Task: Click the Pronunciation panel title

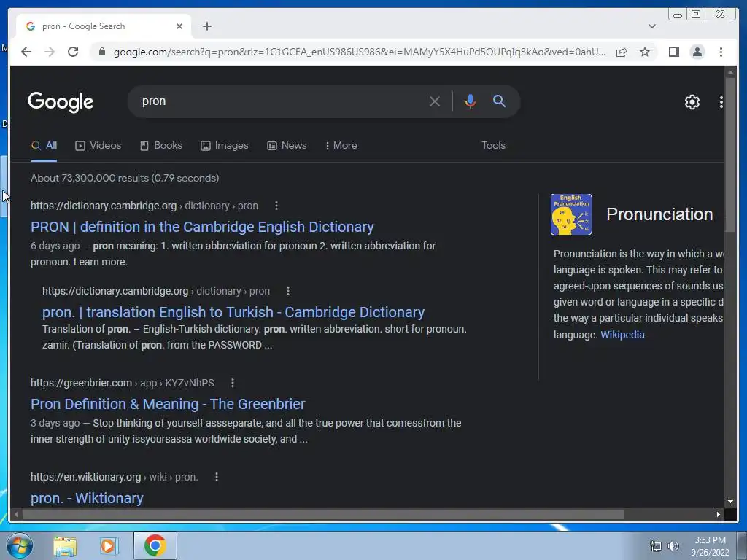Action: coord(659,214)
